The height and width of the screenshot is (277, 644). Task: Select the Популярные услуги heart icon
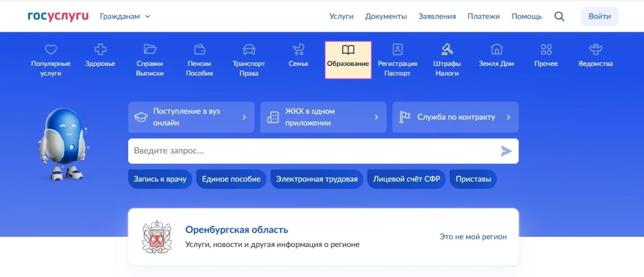tap(50, 50)
